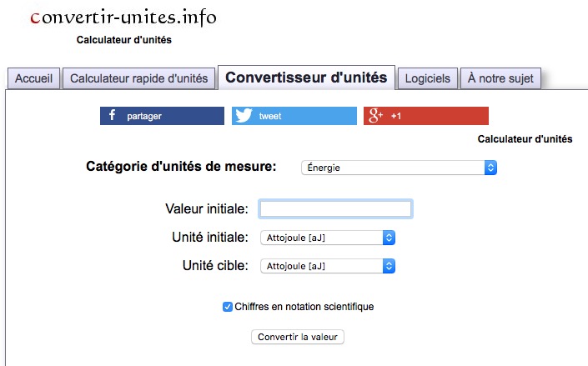Focus the 'Valeur initiale' input field
The height and width of the screenshot is (366, 588).
tap(335, 208)
